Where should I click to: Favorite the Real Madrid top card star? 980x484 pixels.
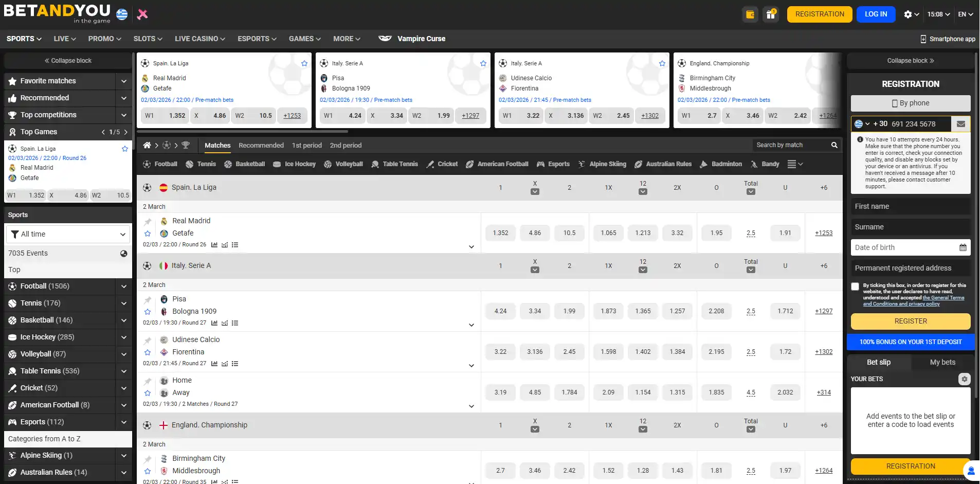[304, 63]
